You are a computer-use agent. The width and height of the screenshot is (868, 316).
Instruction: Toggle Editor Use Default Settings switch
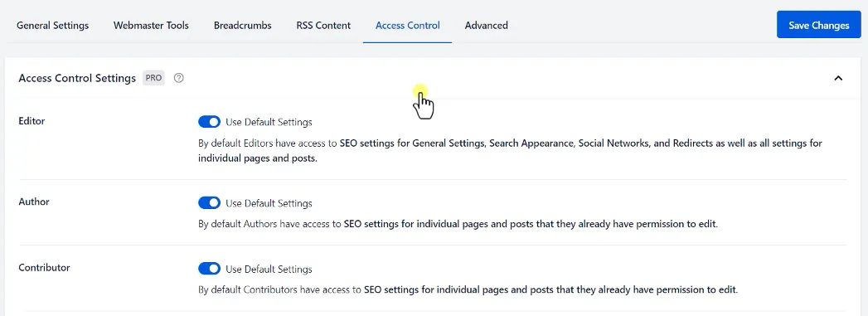pyautogui.click(x=209, y=122)
